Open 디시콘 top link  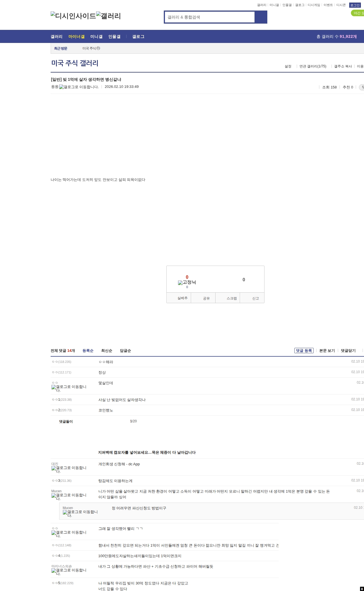point(341,5)
